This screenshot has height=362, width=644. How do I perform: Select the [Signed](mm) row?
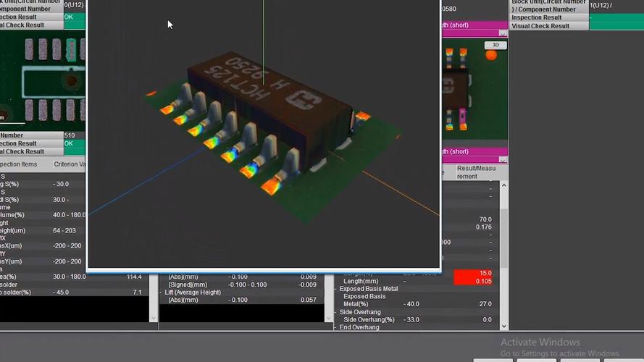tap(241, 285)
